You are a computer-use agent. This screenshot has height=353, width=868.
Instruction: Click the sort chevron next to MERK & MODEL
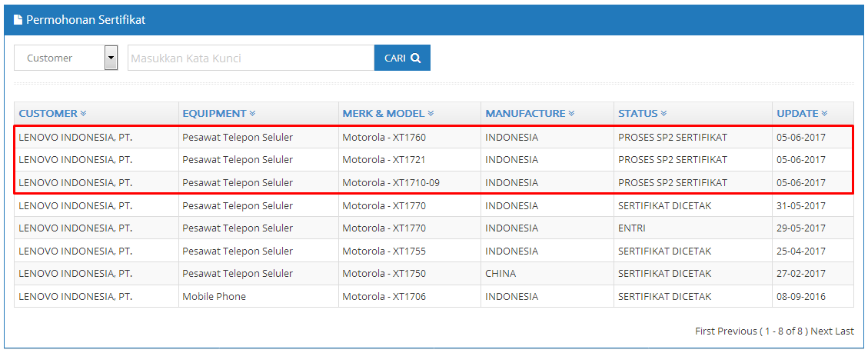(x=431, y=114)
